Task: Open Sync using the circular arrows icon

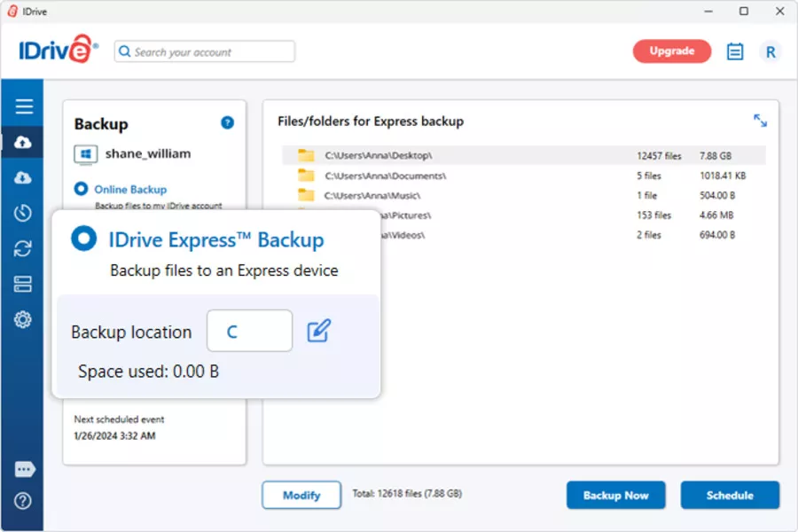Action: 22,248
